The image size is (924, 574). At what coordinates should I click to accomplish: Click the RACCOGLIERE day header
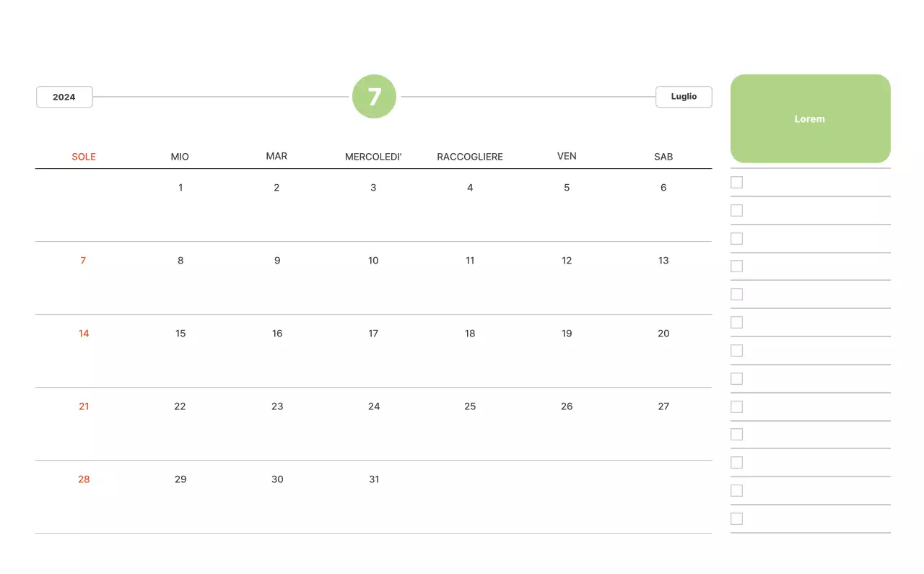tap(470, 157)
